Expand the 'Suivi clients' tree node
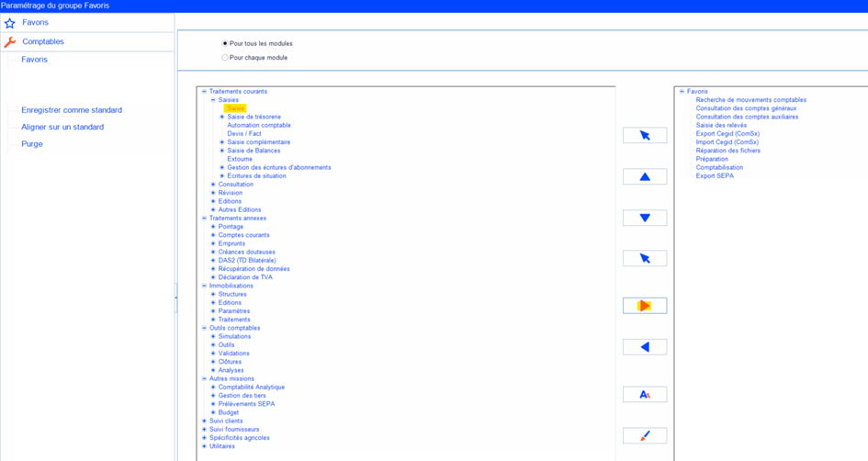The image size is (868, 461). [x=205, y=421]
